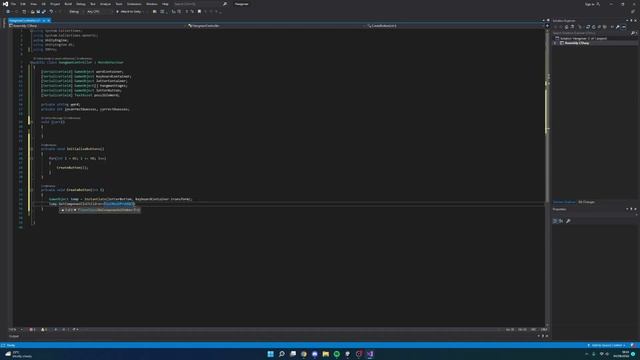
Task: Click the Properties panel Alphabetical icon
Action: click(x=561, y=221)
